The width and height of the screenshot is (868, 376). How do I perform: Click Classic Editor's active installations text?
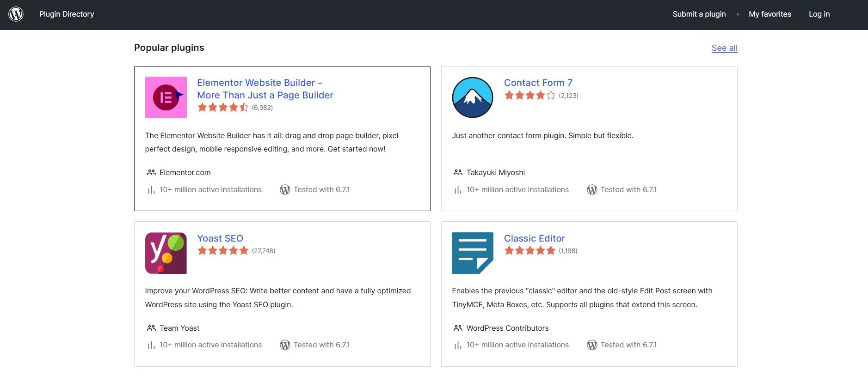517,345
